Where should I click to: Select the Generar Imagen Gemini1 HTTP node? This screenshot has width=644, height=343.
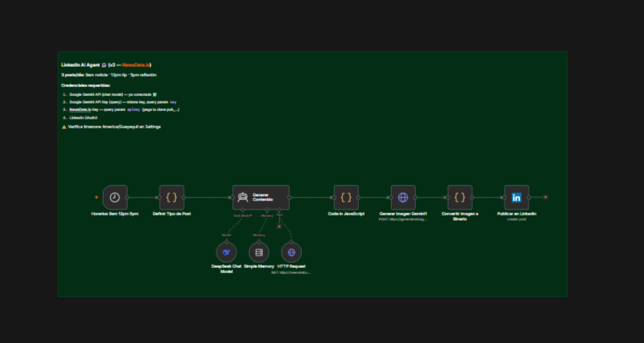pyautogui.click(x=403, y=197)
